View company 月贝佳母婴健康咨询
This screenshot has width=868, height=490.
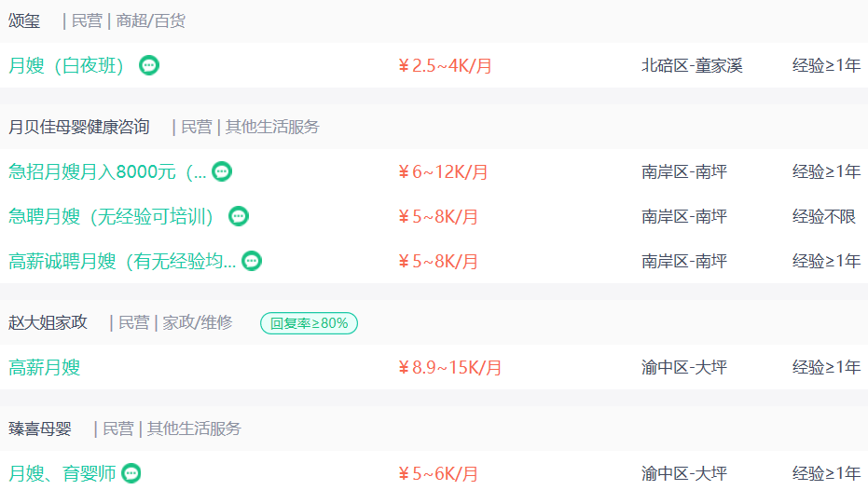click(78, 128)
